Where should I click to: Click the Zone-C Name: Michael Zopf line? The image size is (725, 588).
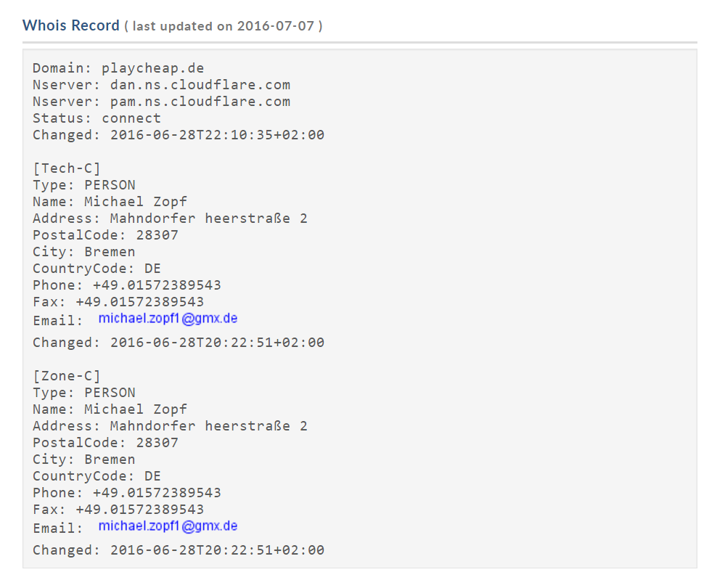click(110, 409)
